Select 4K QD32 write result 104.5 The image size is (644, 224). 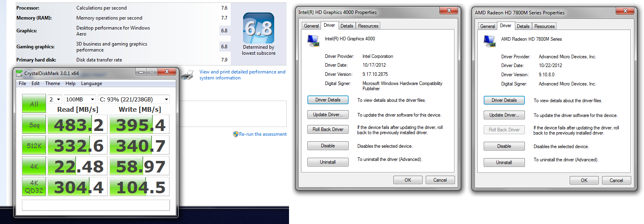pos(140,187)
